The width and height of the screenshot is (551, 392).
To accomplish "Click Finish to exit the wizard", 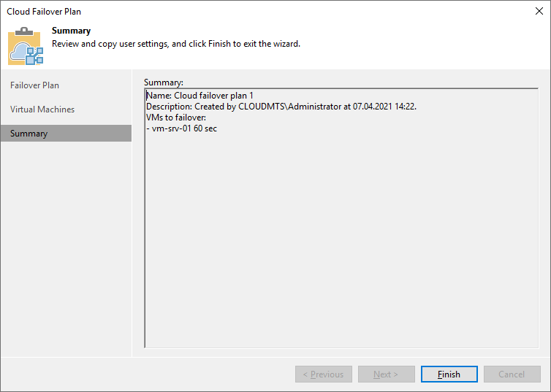I will [449, 374].
